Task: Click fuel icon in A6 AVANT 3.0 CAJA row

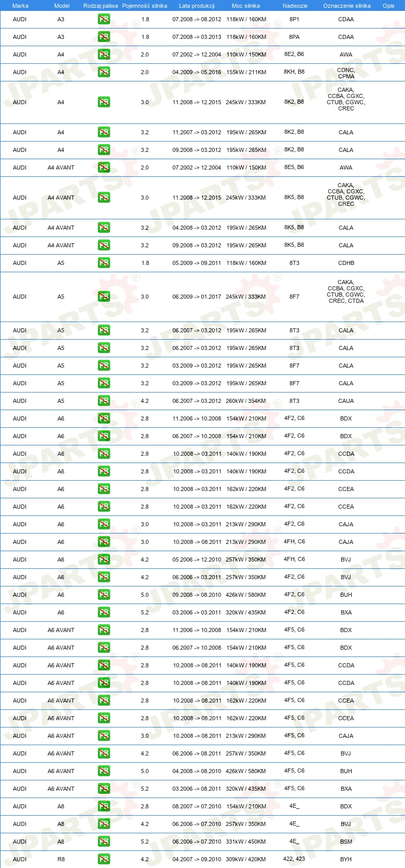Action: point(104,736)
